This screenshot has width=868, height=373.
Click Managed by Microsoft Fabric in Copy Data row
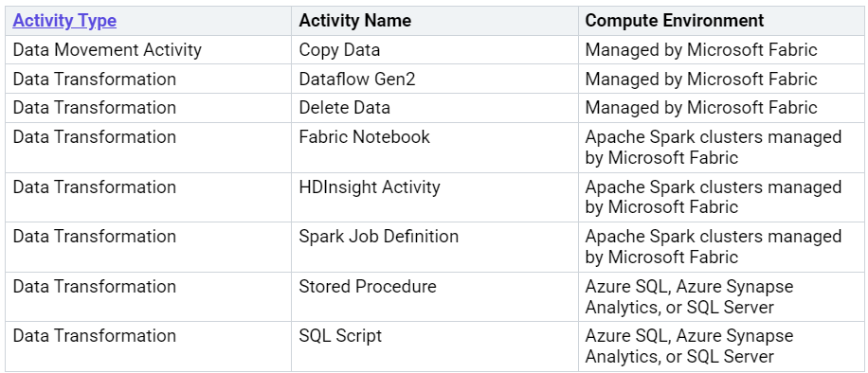pyautogui.click(x=701, y=50)
